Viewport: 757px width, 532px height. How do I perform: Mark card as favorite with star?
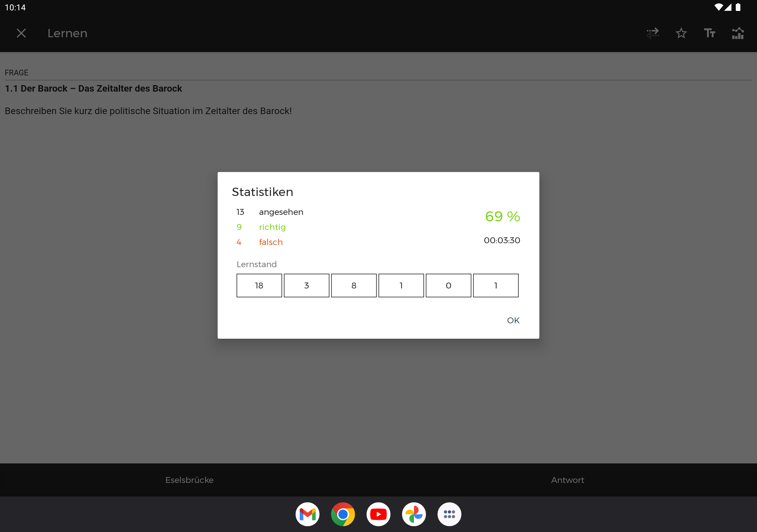(681, 33)
